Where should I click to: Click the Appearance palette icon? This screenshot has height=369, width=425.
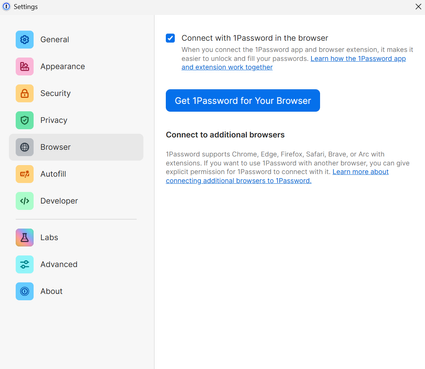tap(24, 66)
